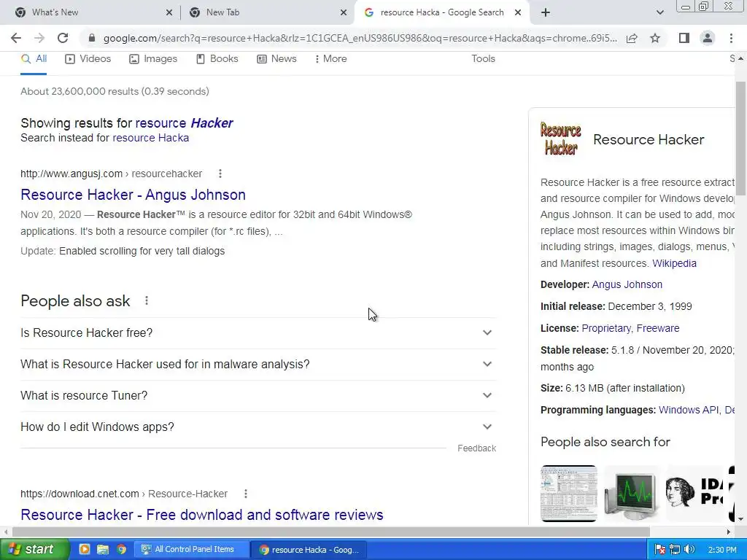
Task: Click the browser forward arrow
Action: (x=39, y=38)
